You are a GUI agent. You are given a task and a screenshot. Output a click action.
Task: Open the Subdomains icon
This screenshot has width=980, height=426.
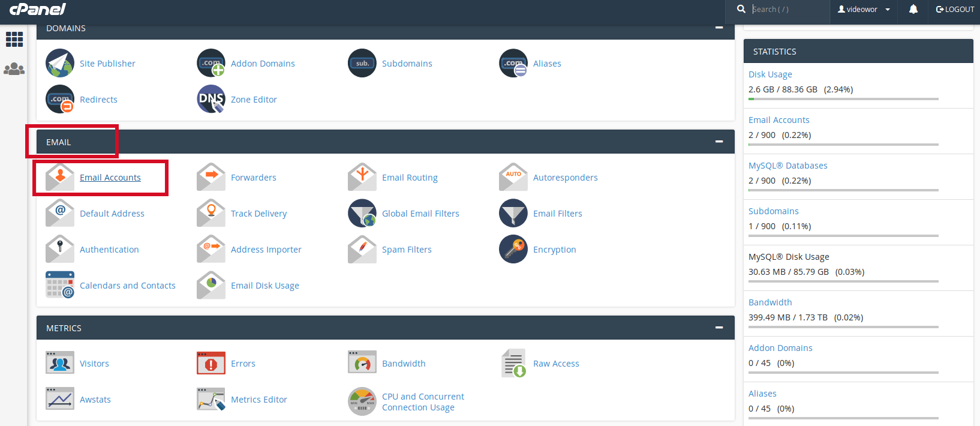coord(362,63)
